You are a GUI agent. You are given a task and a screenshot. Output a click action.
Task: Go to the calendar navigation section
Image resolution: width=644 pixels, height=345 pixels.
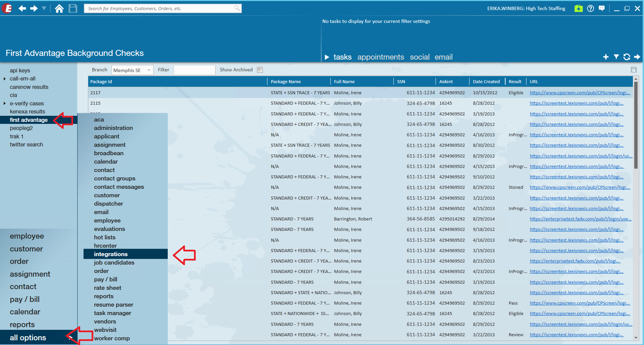coord(25,312)
